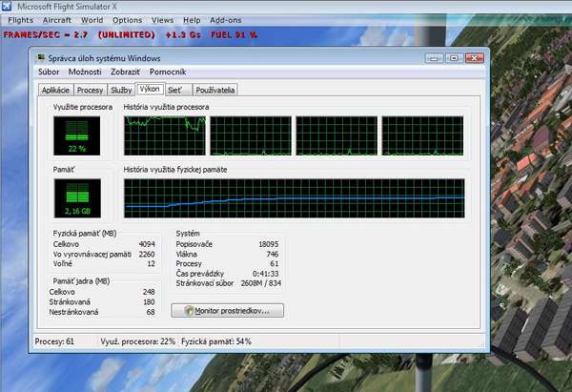The width and height of the screenshot is (572, 392).
Task: Click the shield icon on Monitor prostriedkov
Action: click(x=189, y=311)
